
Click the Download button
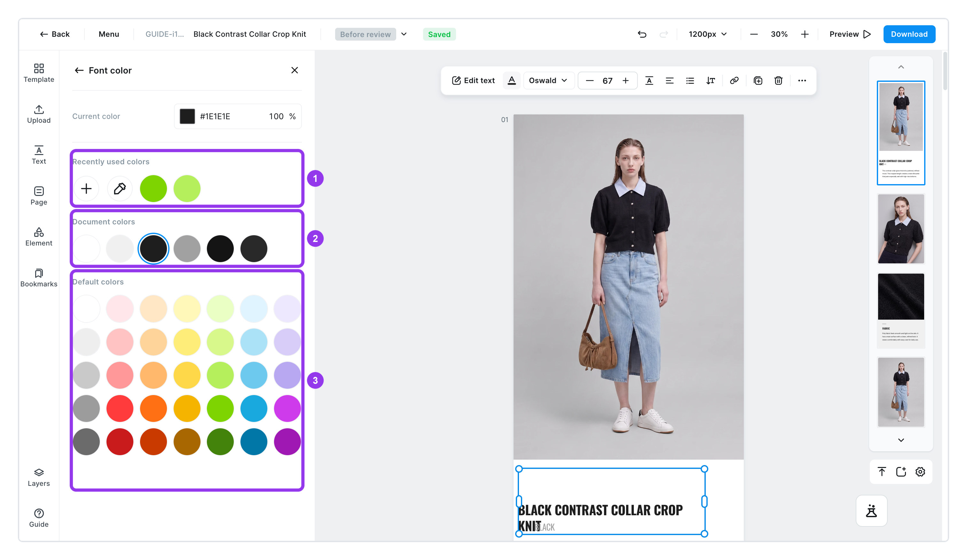tap(909, 34)
